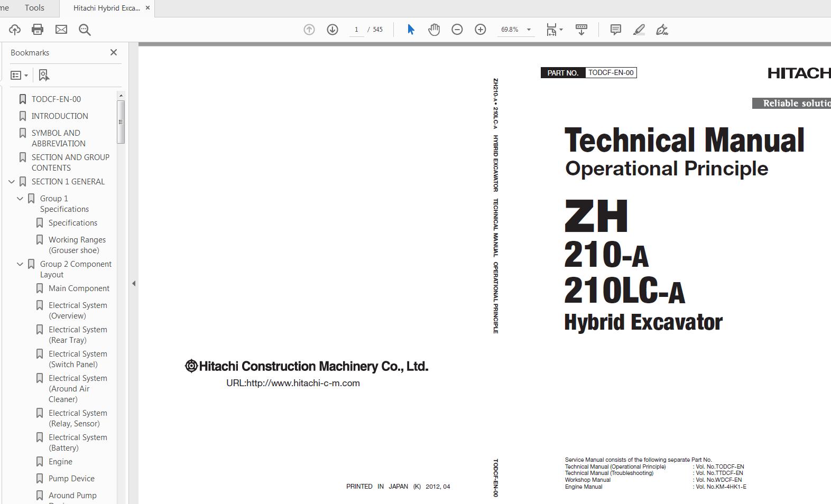Image resolution: width=831 pixels, height=504 pixels.
Task: Click the Vol. No.WDCF-EN workshop manual entry
Action: [x=717, y=480]
